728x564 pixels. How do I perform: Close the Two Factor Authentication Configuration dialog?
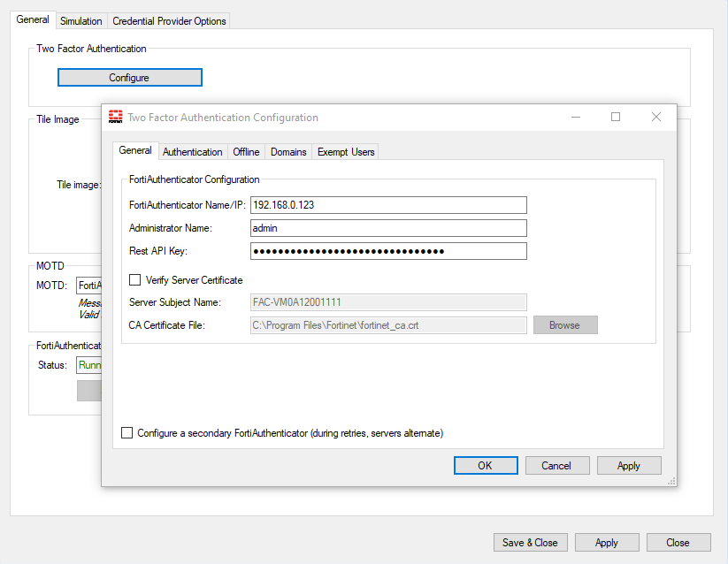656,117
